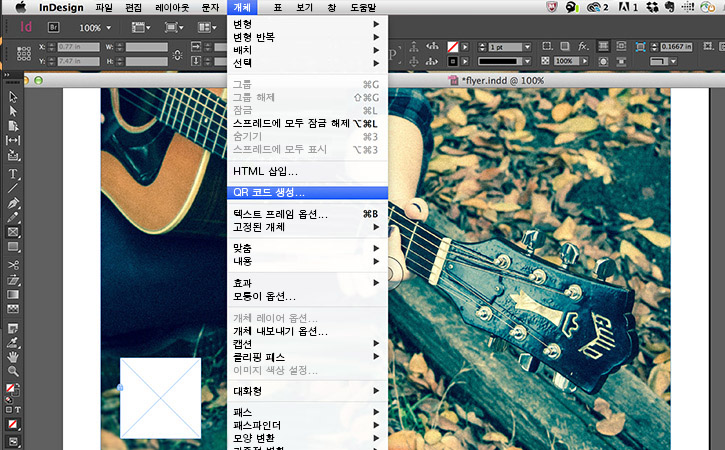Toggle wrap around bounding box

(x=621, y=46)
